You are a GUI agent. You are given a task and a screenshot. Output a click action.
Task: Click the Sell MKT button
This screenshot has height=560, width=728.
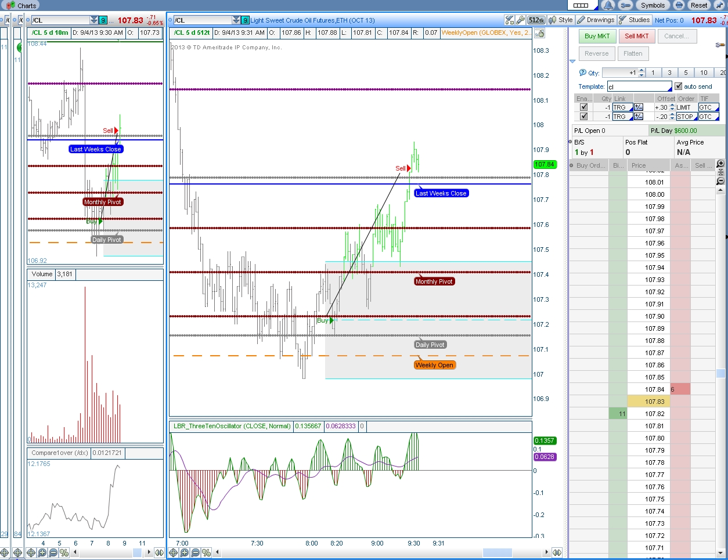coord(637,36)
